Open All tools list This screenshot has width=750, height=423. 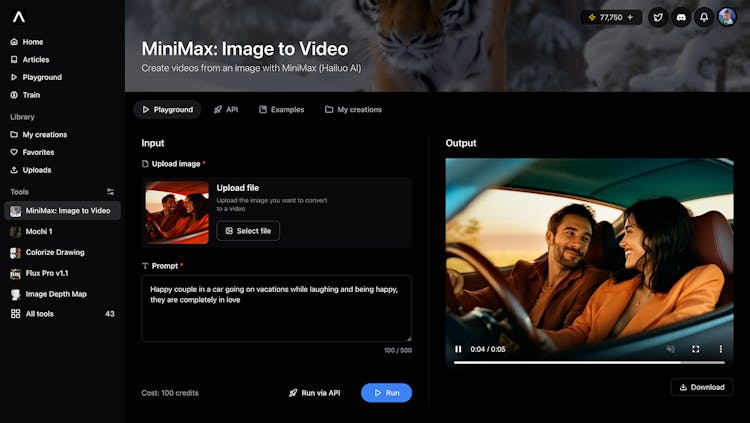(62, 314)
